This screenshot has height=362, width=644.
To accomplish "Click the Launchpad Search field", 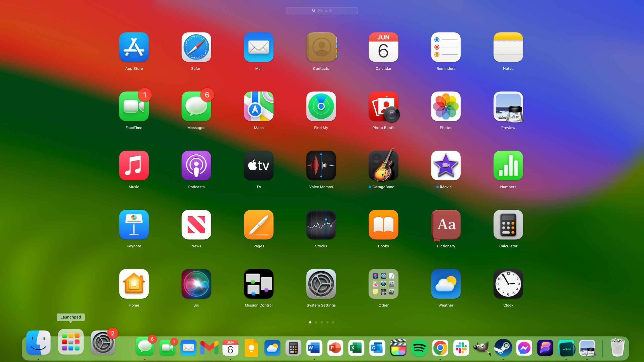I will pos(322,11).
